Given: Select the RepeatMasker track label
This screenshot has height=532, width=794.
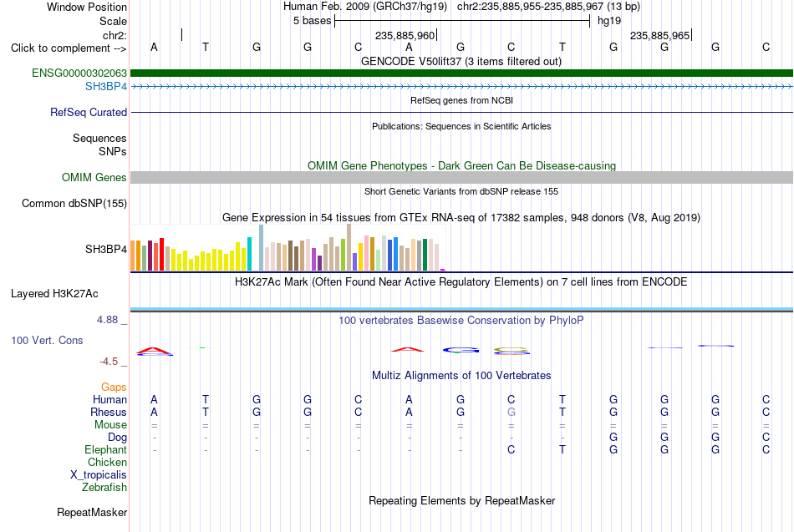Looking at the screenshot, I should tap(92, 513).
